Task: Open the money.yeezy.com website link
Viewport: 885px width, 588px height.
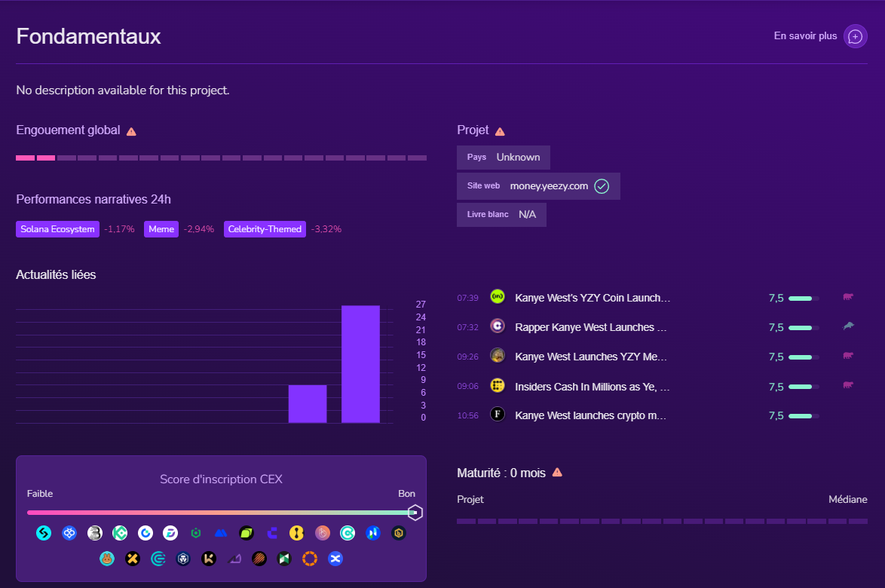Action: coord(548,186)
